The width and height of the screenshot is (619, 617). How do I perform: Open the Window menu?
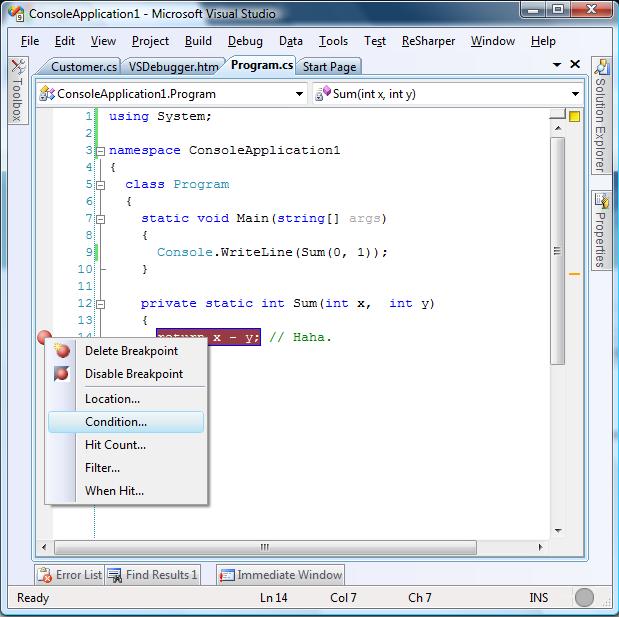point(493,41)
